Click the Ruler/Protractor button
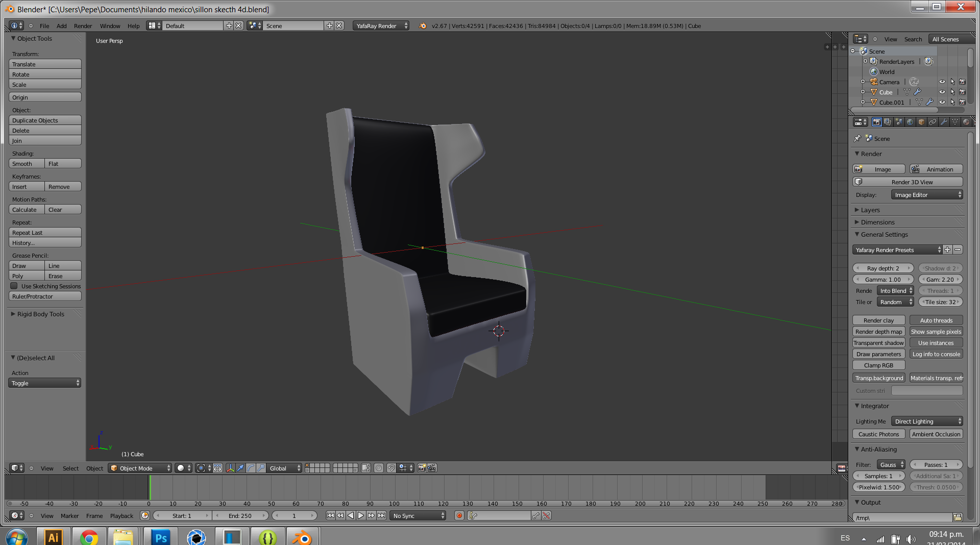 pos(45,296)
